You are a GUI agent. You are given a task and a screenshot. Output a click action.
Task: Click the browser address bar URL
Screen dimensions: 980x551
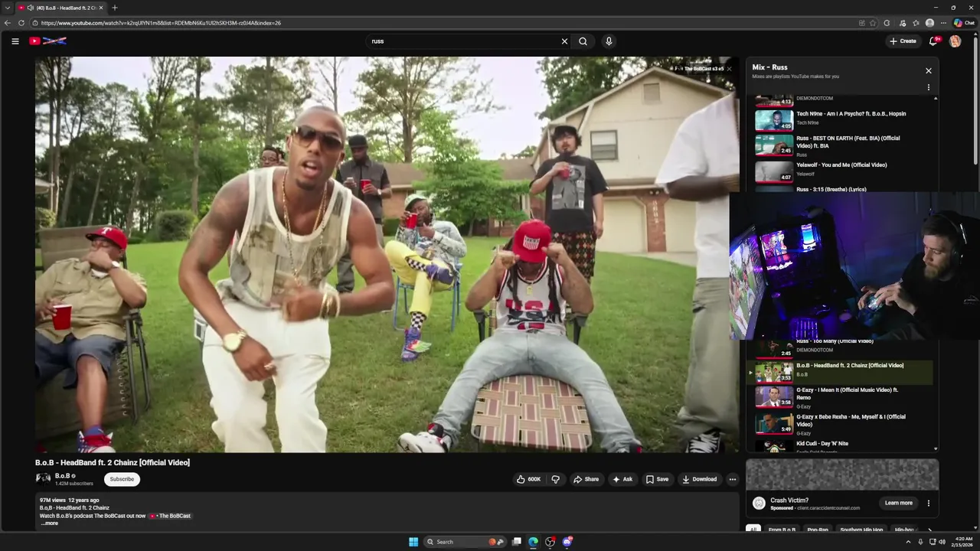161,23
